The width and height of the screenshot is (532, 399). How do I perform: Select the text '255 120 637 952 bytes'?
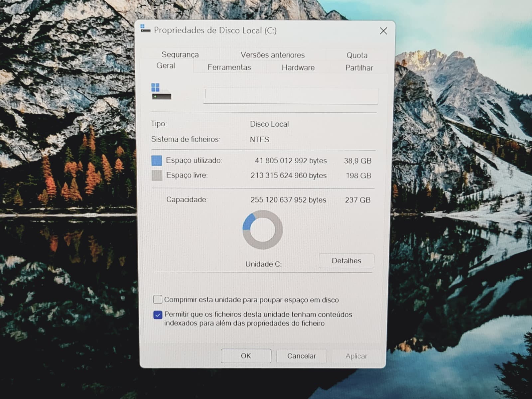pos(288,200)
